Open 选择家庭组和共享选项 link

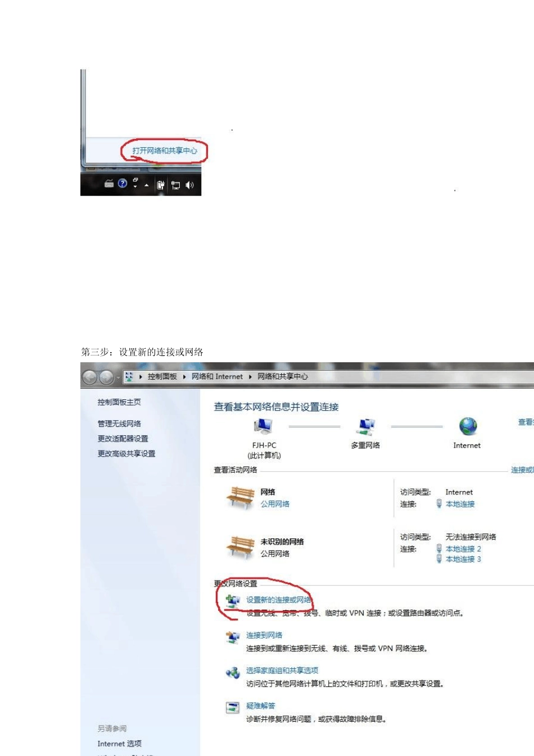[282, 671]
